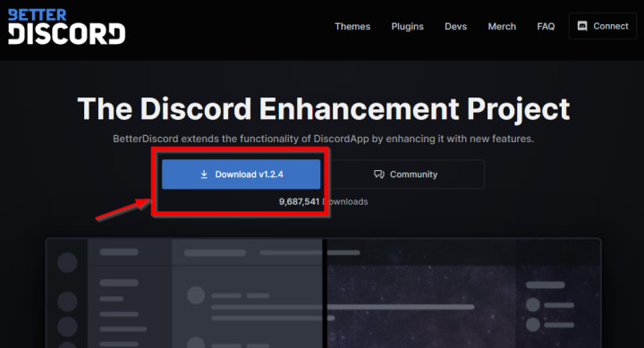The width and height of the screenshot is (644, 348).
Task: Open the Community button
Action: tap(406, 174)
